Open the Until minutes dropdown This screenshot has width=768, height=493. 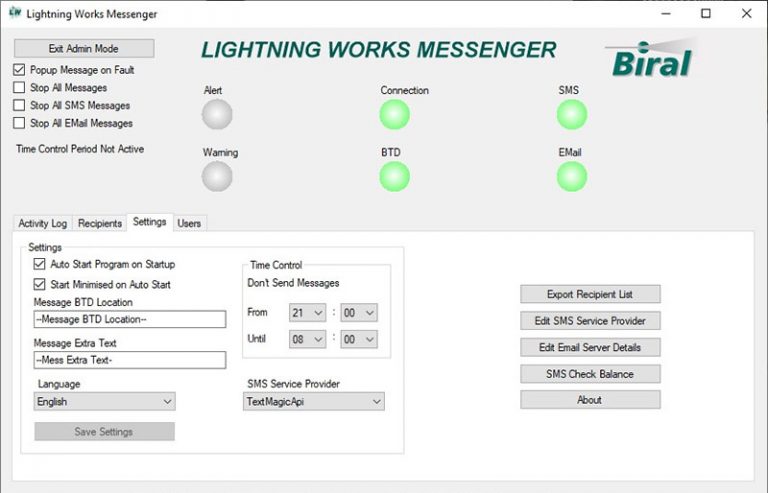pyautogui.click(x=358, y=339)
